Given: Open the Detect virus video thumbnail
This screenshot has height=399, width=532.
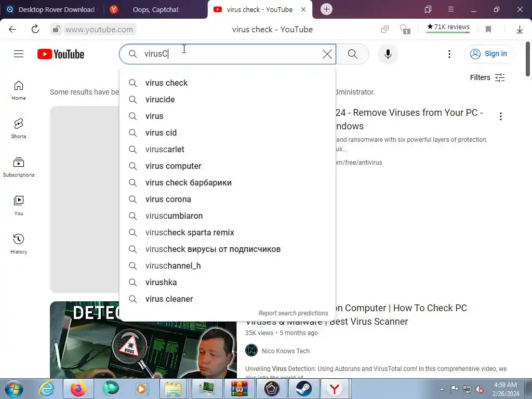Looking at the screenshot, I should pyautogui.click(x=143, y=340).
